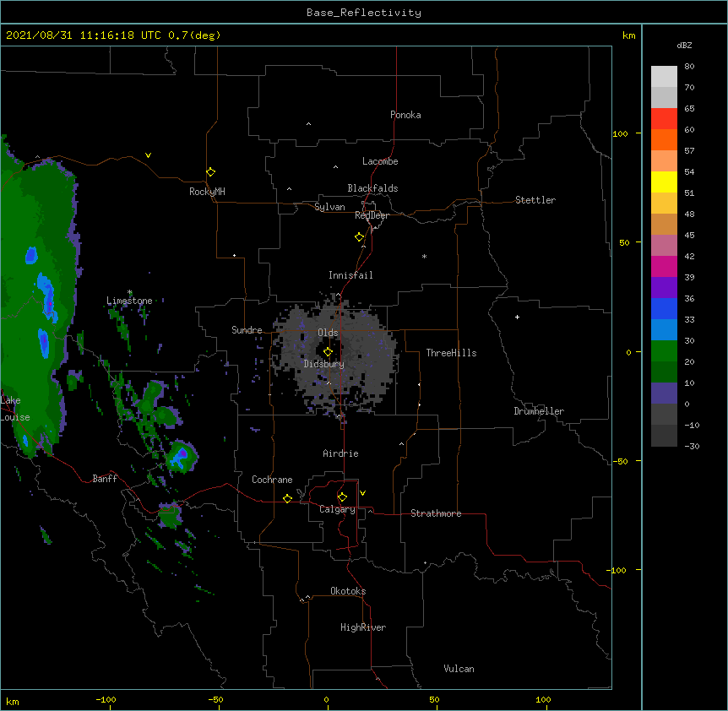Click the RedDeer label
Image resolution: width=728 pixels, height=711 pixels.
coord(372,215)
